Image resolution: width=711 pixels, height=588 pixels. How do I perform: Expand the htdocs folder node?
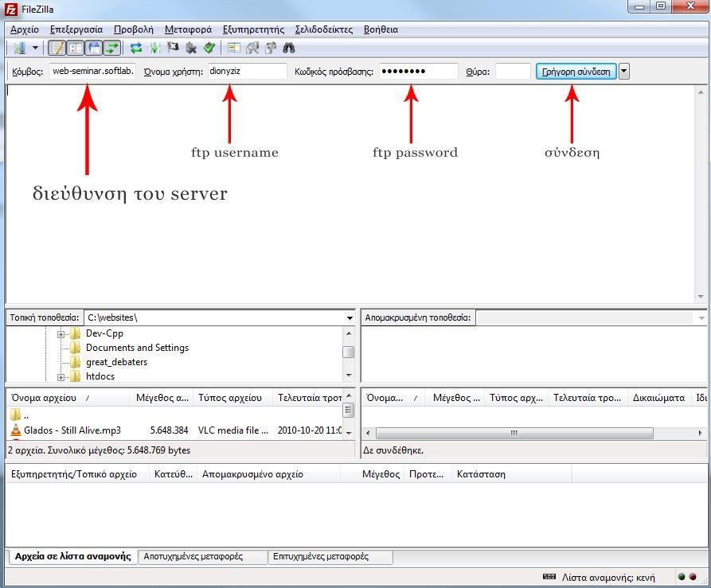click(x=61, y=377)
